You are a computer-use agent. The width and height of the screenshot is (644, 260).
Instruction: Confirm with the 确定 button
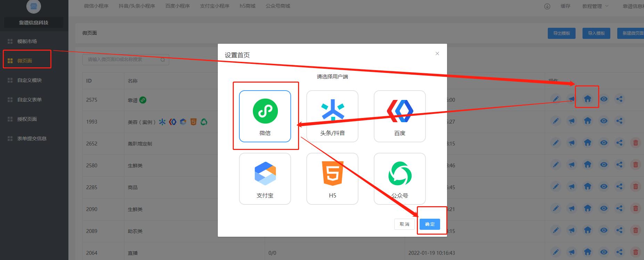[x=430, y=224]
